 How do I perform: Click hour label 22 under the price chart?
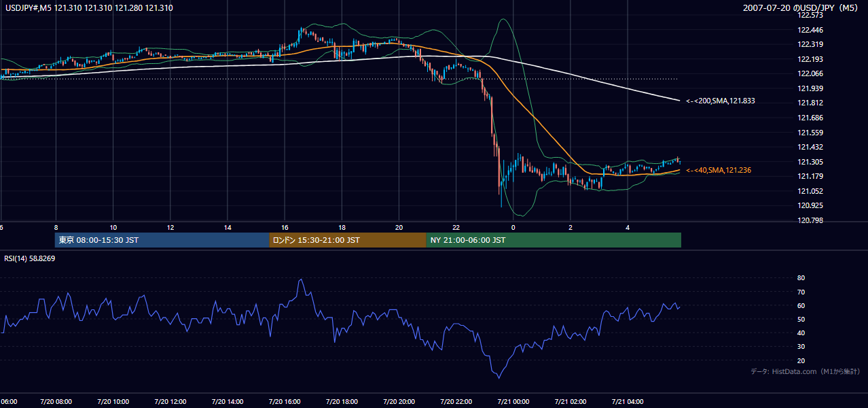pos(456,227)
